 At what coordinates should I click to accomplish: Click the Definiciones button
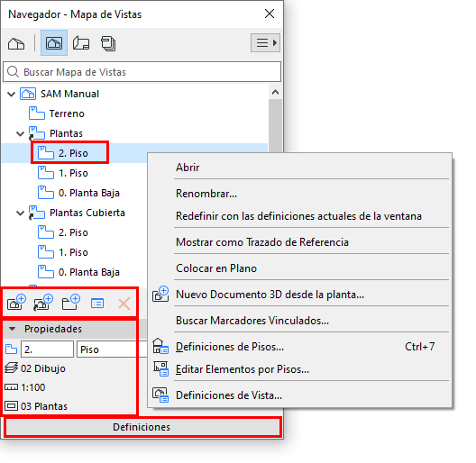pyautogui.click(x=142, y=427)
